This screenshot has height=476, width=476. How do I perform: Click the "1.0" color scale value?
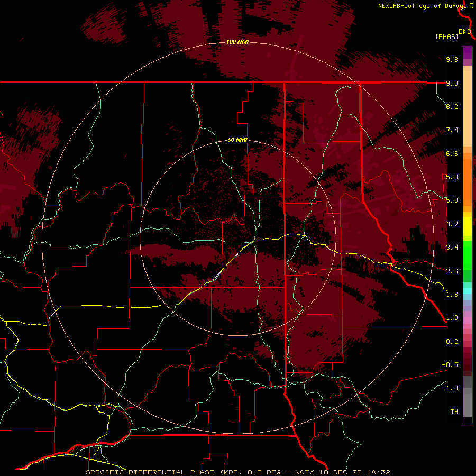(x=452, y=318)
